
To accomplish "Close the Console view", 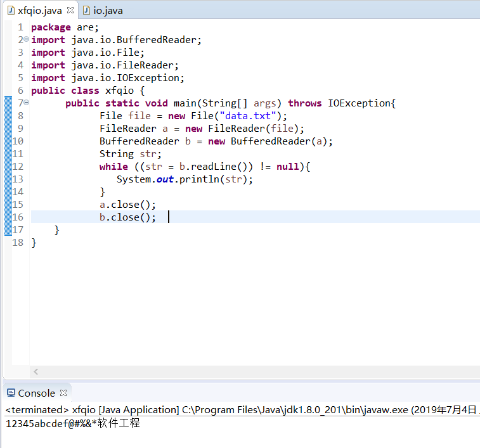I will coord(63,393).
